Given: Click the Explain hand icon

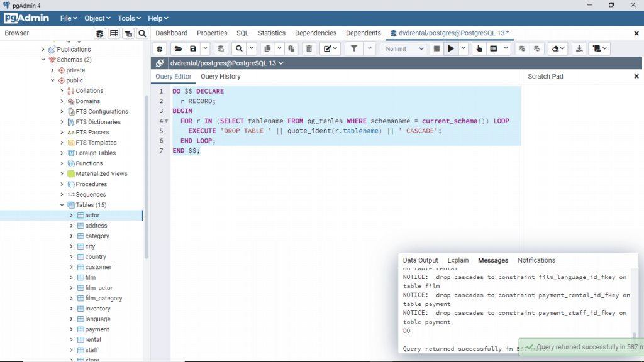Looking at the screenshot, I should coord(479,49).
